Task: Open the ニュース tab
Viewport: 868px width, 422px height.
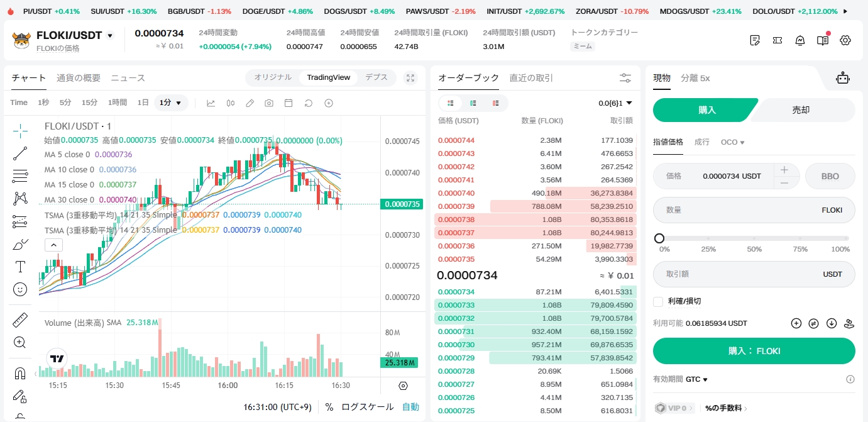Action: (x=128, y=78)
